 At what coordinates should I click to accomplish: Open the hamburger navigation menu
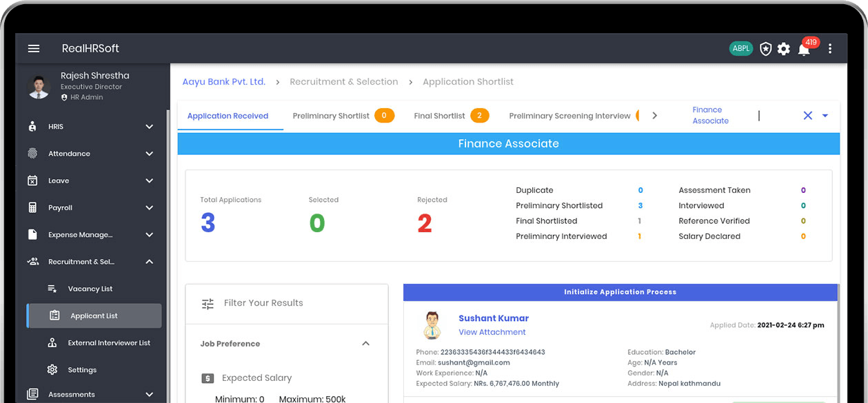pyautogui.click(x=34, y=48)
